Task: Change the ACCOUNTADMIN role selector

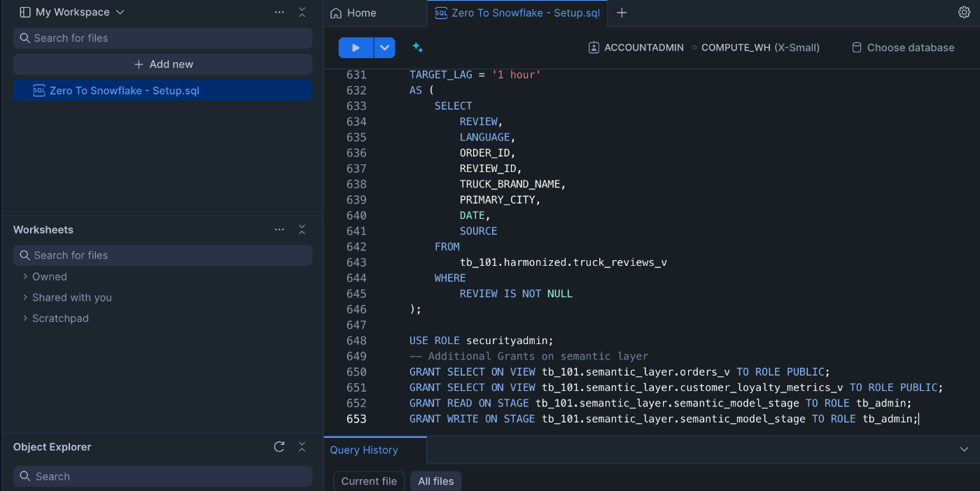Action: (x=636, y=48)
